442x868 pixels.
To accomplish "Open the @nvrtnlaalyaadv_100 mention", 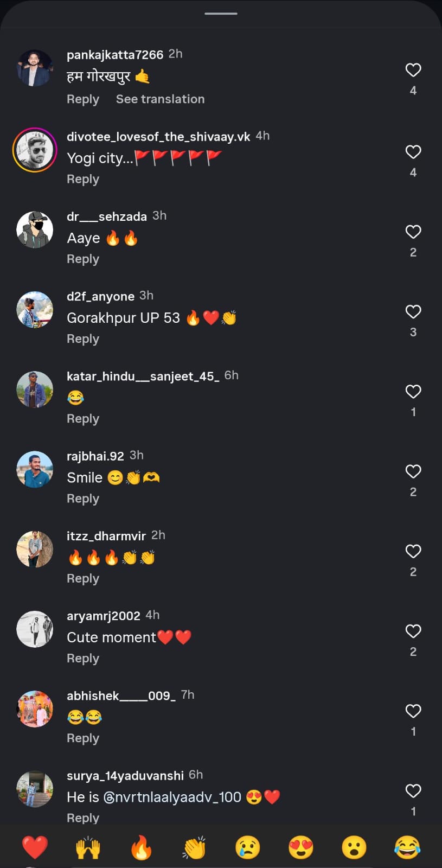I will 172,797.
